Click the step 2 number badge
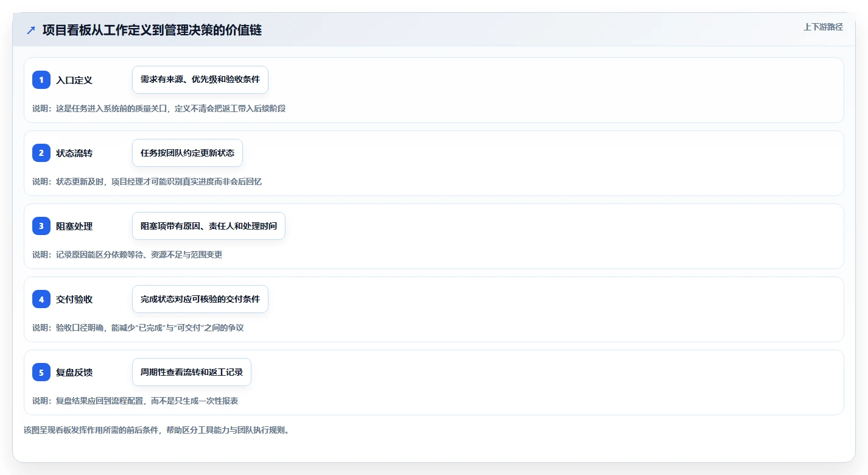The image size is (868, 475). click(x=41, y=153)
